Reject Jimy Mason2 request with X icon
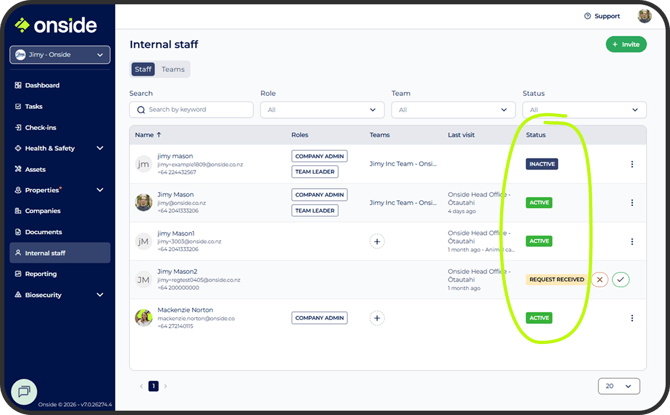 click(x=599, y=280)
